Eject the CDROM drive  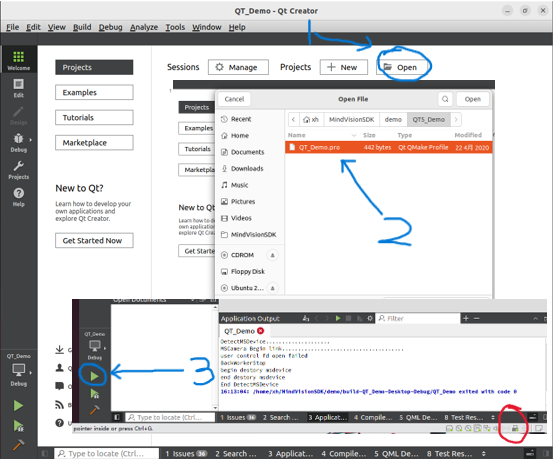[272, 255]
